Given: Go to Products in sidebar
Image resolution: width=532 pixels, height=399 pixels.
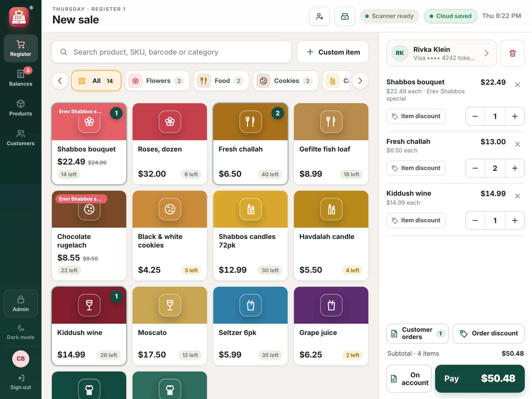Looking at the screenshot, I should [21, 108].
